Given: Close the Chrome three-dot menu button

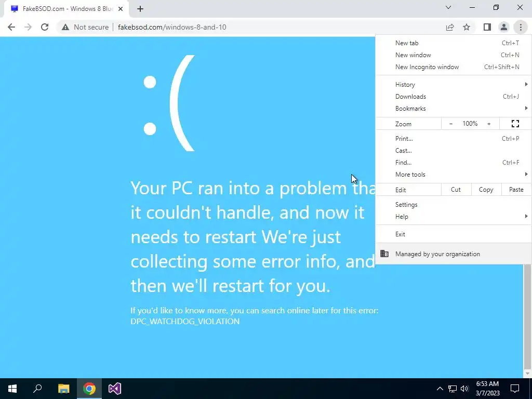Looking at the screenshot, I should click(521, 27).
